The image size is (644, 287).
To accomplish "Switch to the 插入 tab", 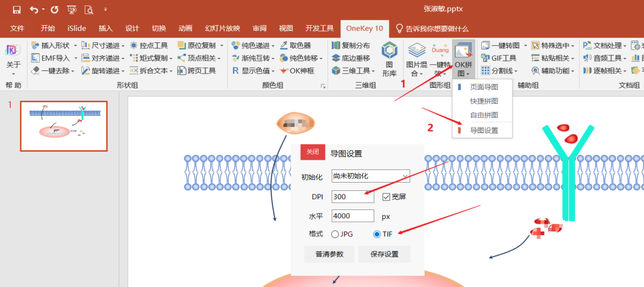I will coord(106,29).
